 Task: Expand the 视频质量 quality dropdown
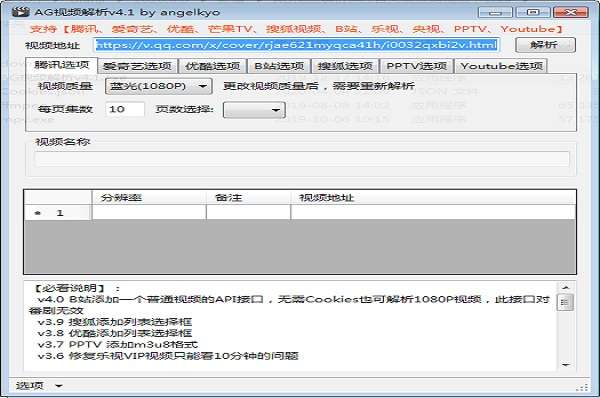tap(158, 86)
